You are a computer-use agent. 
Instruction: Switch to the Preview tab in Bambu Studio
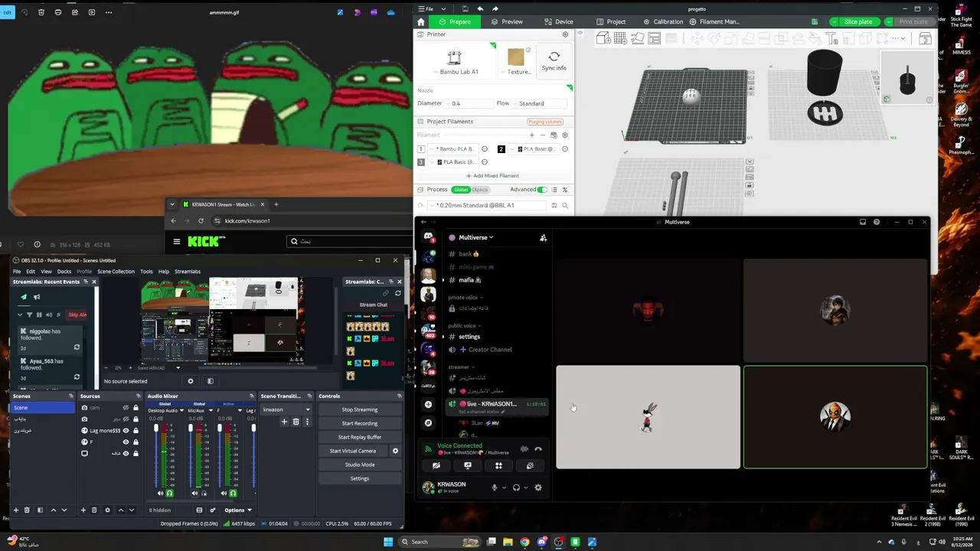tap(507, 21)
